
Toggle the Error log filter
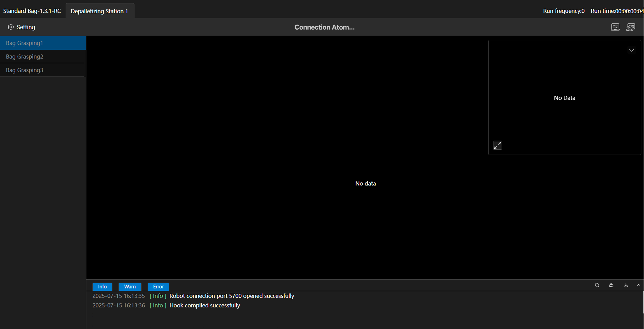[x=158, y=287]
